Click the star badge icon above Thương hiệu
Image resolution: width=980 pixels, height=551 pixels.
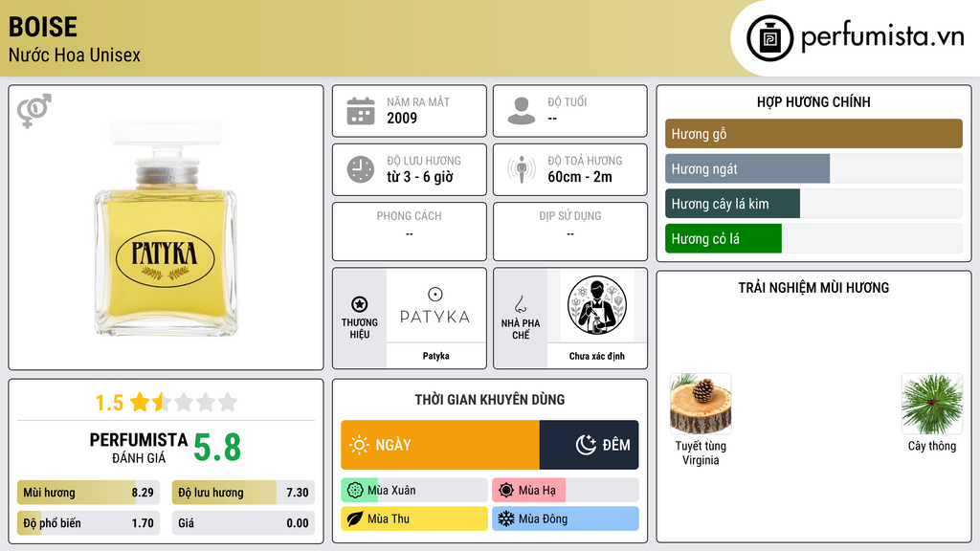pyautogui.click(x=360, y=304)
